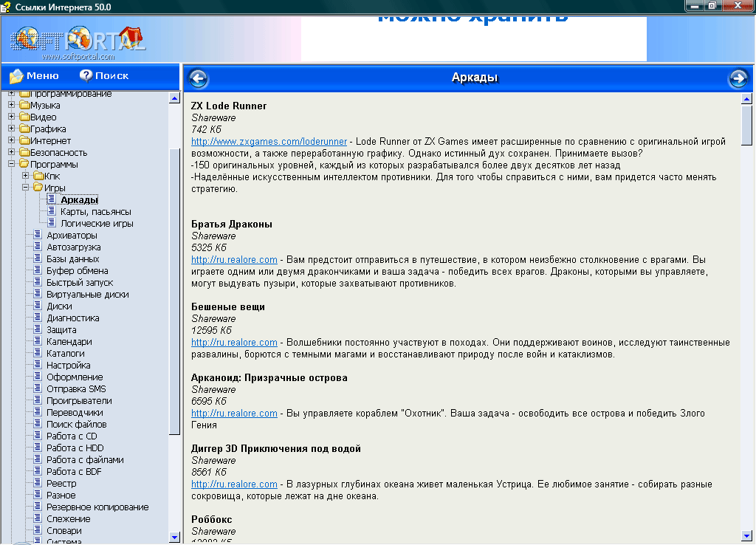Image resolution: width=756 pixels, height=545 pixels.
Task: Expand the Видео folder node
Action: [12, 116]
